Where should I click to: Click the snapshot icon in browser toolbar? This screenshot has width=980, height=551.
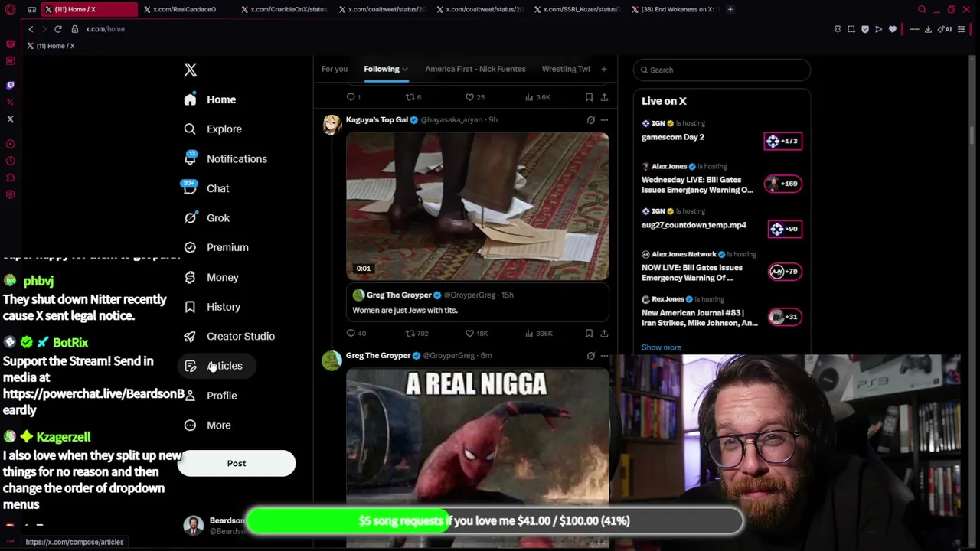(x=851, y=29)
